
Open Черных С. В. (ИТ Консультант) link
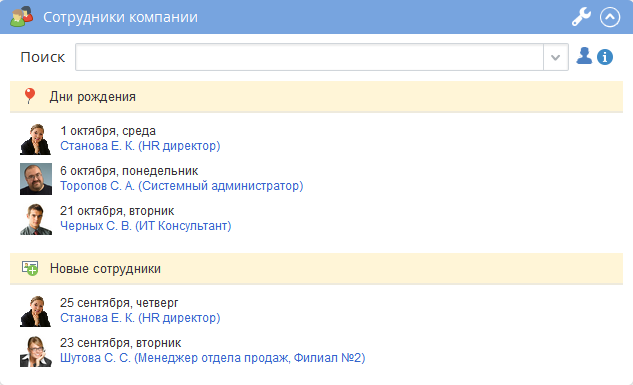[x=146, y=226]
